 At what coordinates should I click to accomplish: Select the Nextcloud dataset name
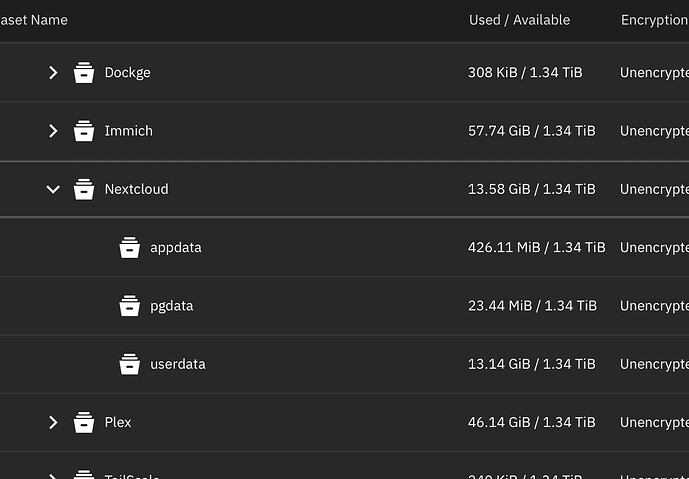(x=136, y=189)
